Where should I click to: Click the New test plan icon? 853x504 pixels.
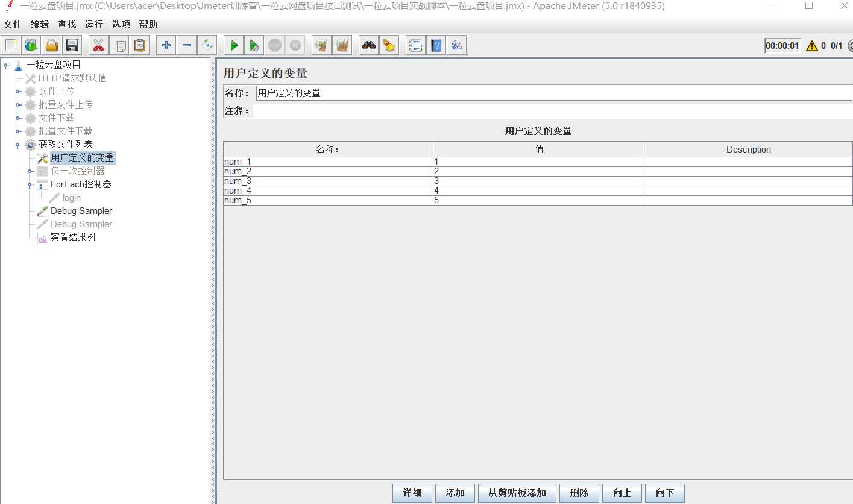coord(11,45)
